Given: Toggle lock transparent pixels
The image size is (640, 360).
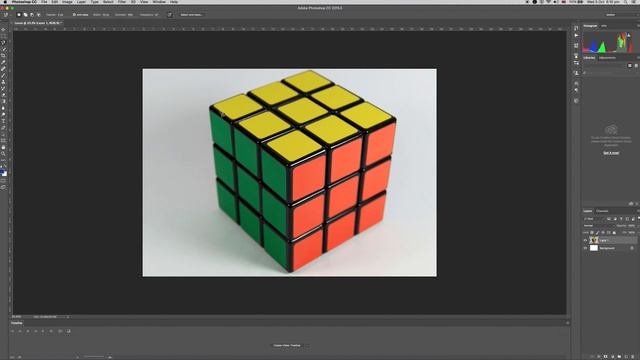Looking at the screenshot, I should 592,233.
